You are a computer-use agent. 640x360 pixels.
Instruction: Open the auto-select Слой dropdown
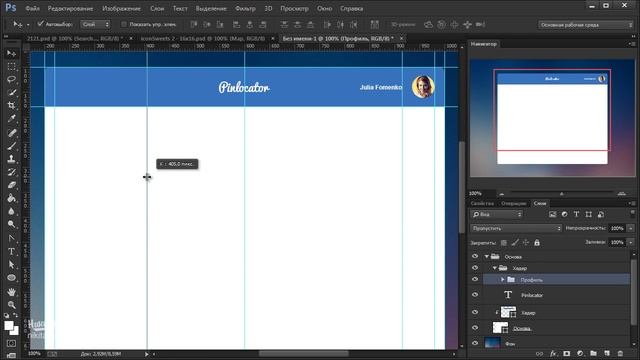coord(96,24)
